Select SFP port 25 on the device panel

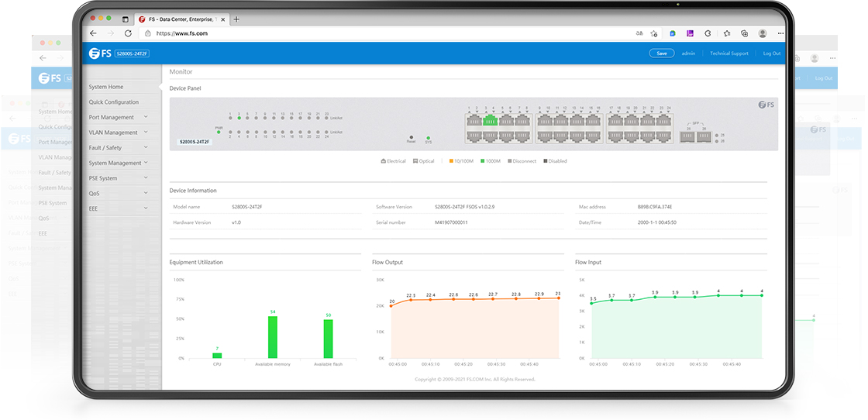pyautogui.click(x=689, y=136)
